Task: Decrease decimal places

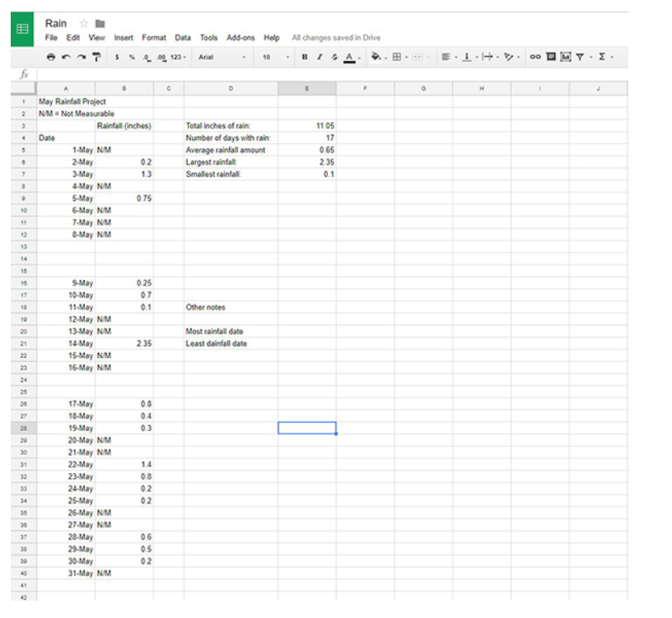Action: pos(147,57)
